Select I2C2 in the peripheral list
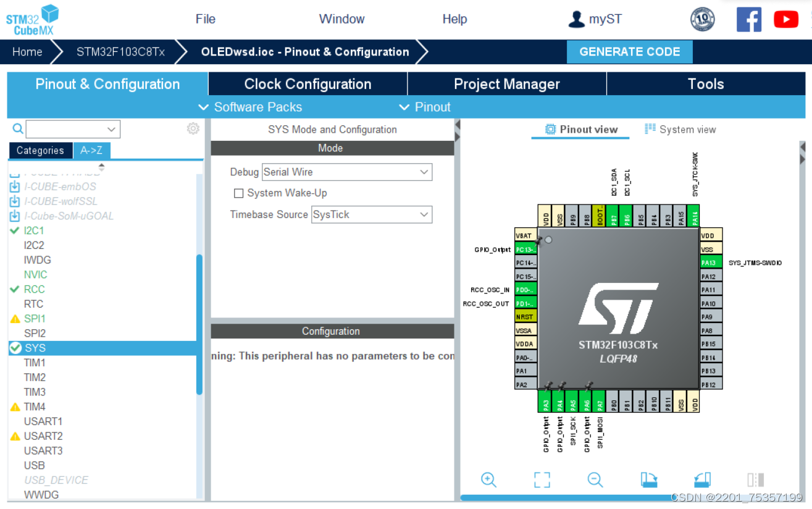The image size is (812, 509). (34, 245)
